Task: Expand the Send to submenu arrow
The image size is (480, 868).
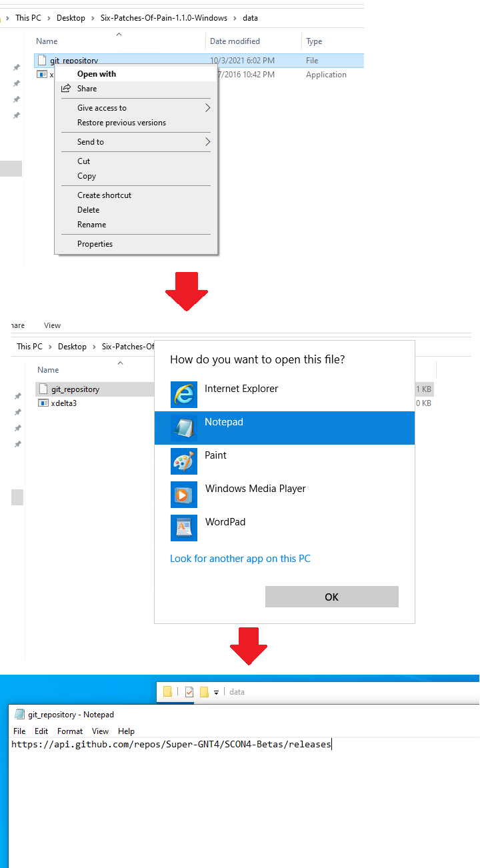Action: 207,142
